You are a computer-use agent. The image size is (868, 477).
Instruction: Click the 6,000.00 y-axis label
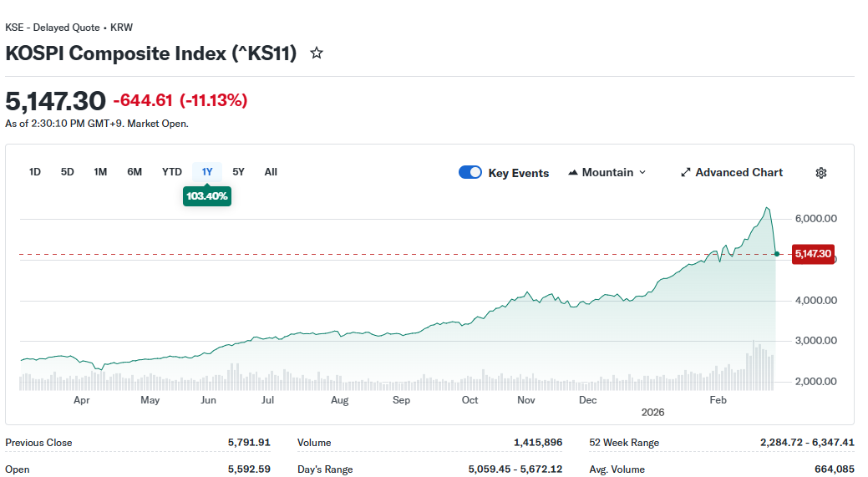pyautogui.click(x=816, y=219)
